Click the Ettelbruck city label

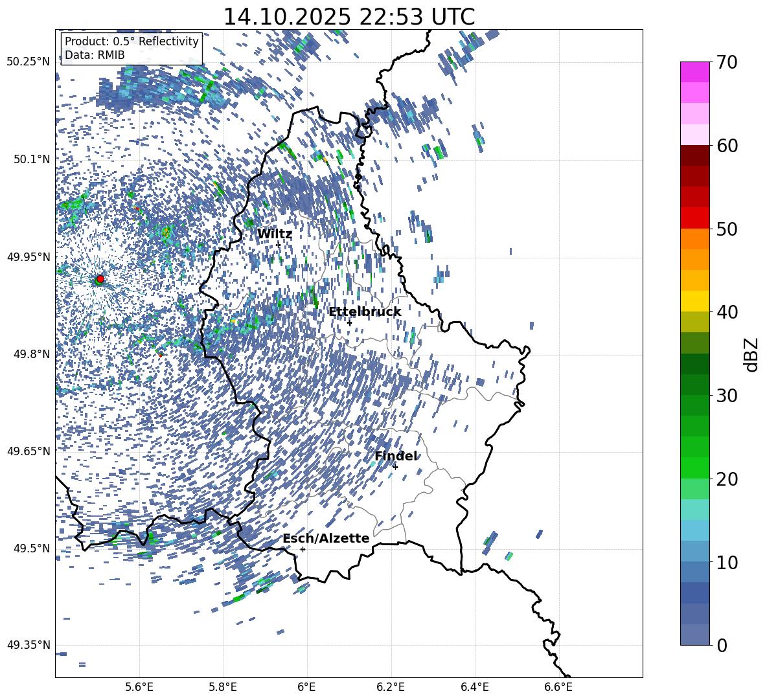coord(365,312)
